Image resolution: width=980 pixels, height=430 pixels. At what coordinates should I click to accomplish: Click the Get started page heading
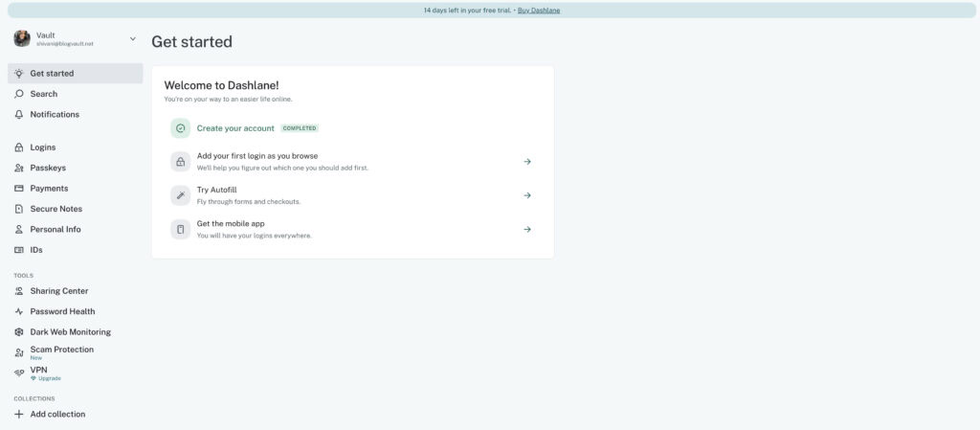(x=191, y=42)
